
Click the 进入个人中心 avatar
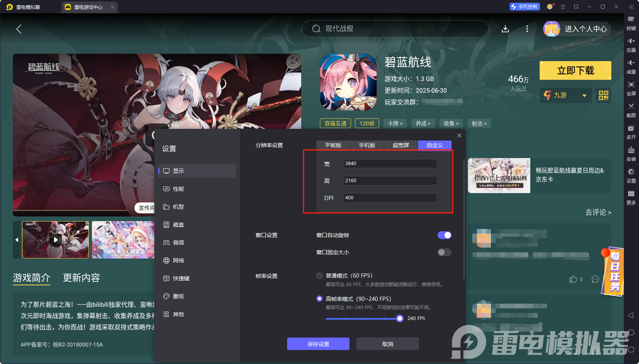tap(552, 29)
